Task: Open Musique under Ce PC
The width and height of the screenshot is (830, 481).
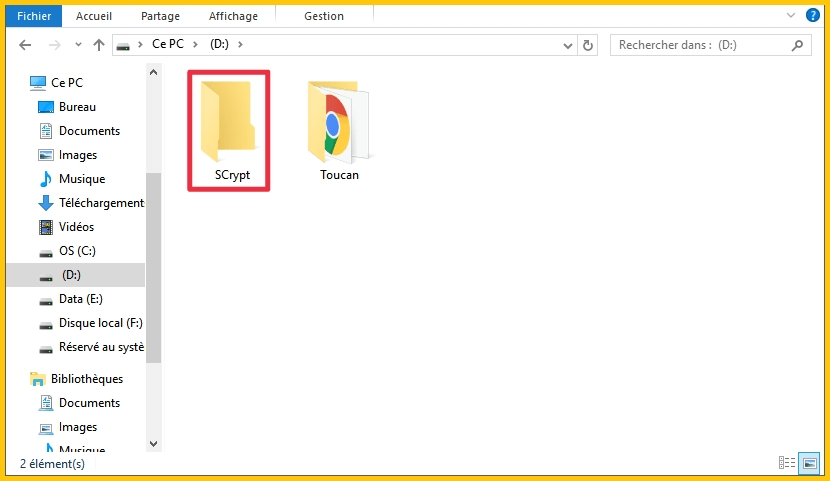Action: [82, 179]
